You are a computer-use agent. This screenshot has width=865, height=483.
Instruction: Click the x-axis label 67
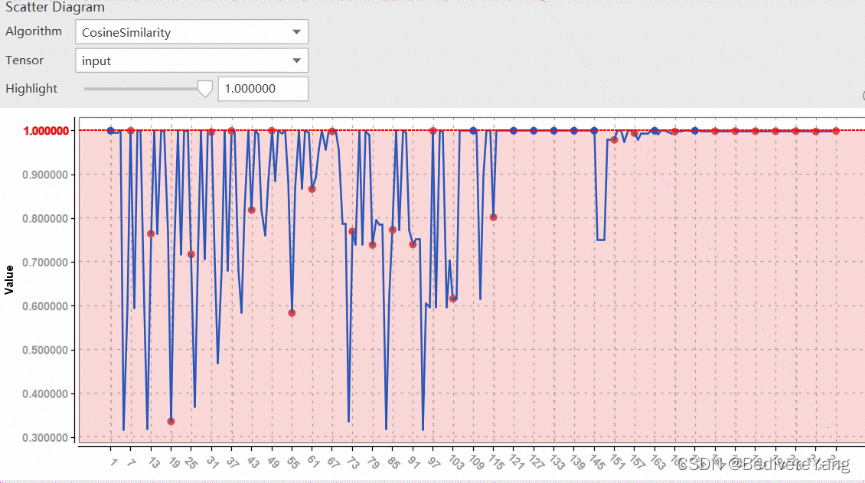334,461
